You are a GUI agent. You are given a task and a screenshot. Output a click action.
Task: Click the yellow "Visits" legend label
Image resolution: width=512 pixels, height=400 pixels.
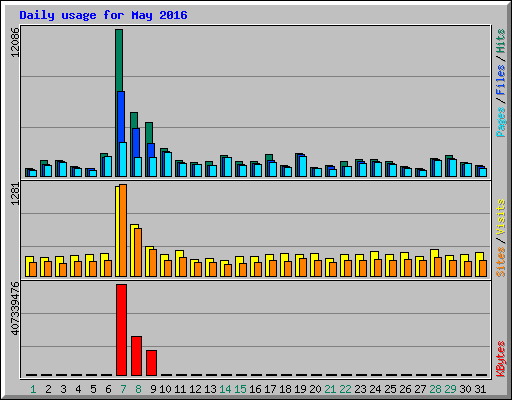[500, 217]
